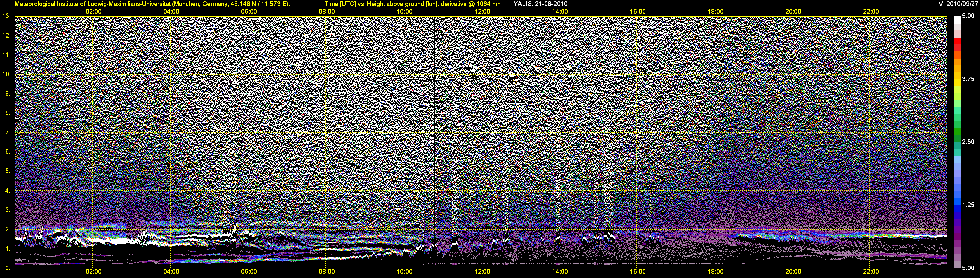Select the 08:00 label on the top time axis
This screenshot has width=980, height=278.
click(327, 12)
